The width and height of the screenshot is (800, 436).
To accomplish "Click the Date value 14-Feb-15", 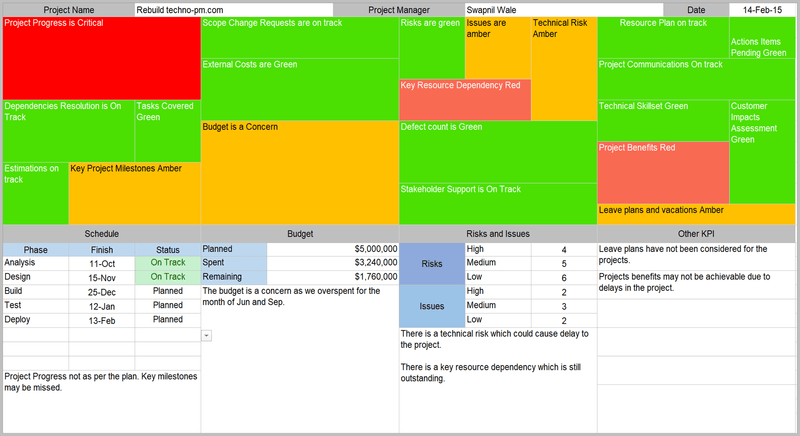I will pos(762,9).
